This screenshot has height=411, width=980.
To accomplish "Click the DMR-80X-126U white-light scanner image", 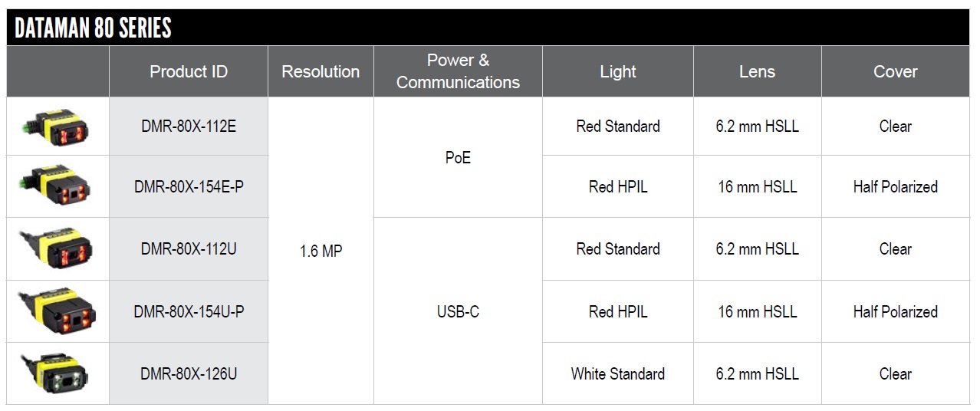I will [x=58, y=374].
